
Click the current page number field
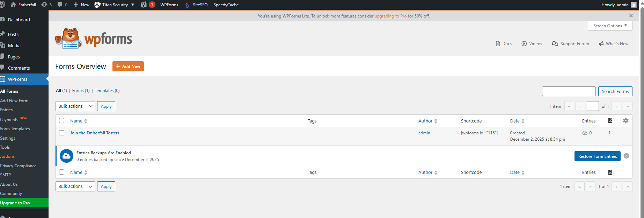593,106
